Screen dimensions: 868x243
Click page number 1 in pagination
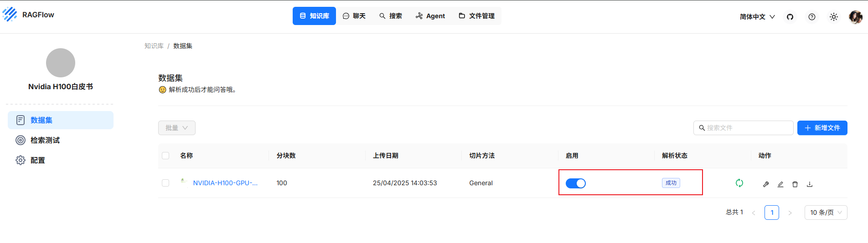point(772,213)
